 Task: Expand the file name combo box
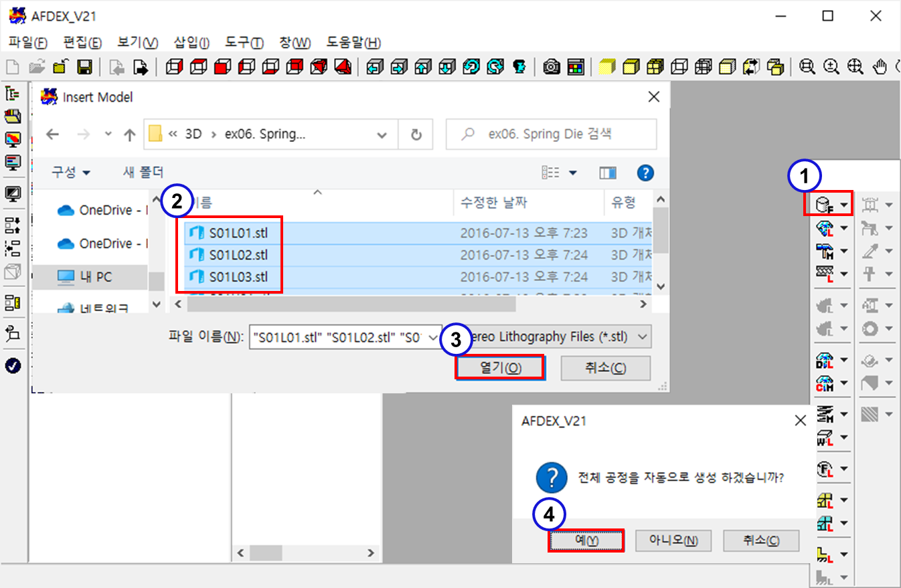coord(434,337)
